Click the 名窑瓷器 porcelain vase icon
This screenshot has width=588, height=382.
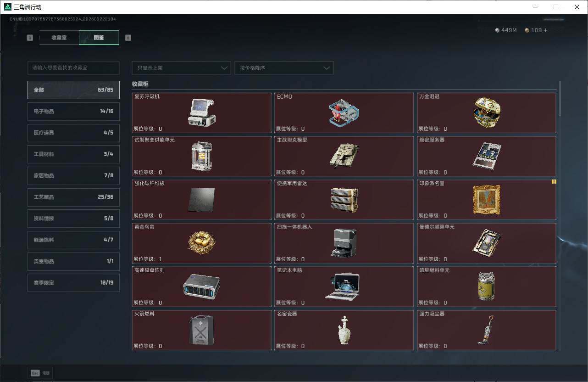tap(344, 330)
